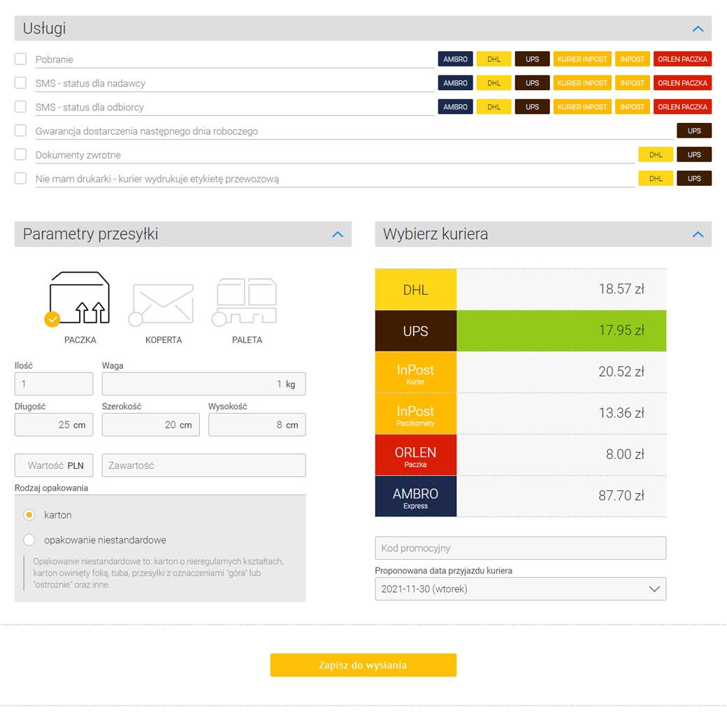Click the DHL badge beside Dokumenty zwrotne
This screenshot has height=728, width=727.
[655, 155]
